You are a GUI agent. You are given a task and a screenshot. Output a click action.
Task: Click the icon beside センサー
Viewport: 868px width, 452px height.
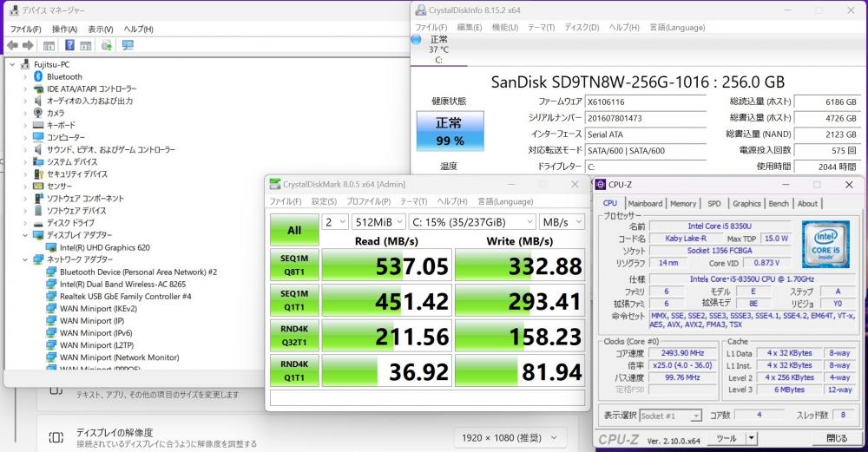[x=38, y=186]
